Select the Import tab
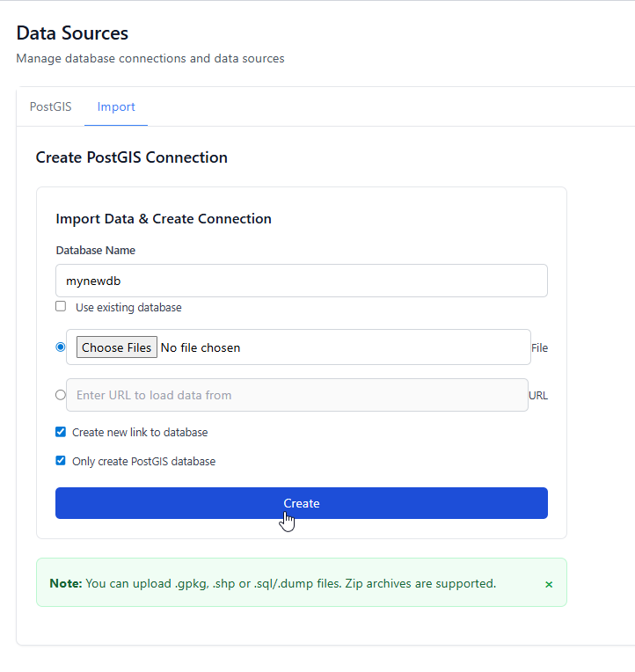 116,106
